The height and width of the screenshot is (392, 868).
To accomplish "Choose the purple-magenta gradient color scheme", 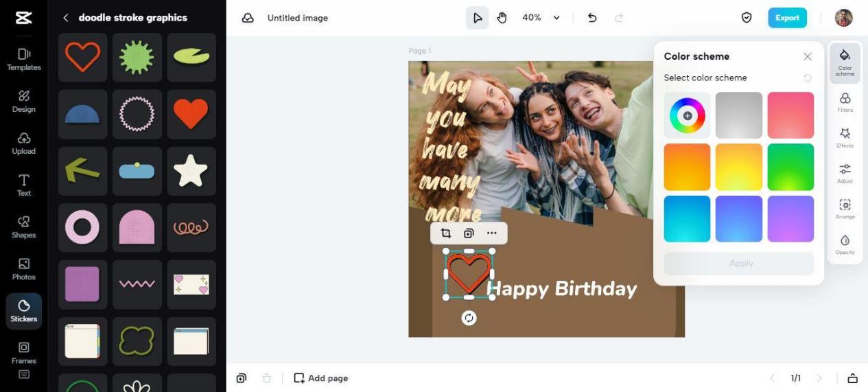I will coord(790,219).
